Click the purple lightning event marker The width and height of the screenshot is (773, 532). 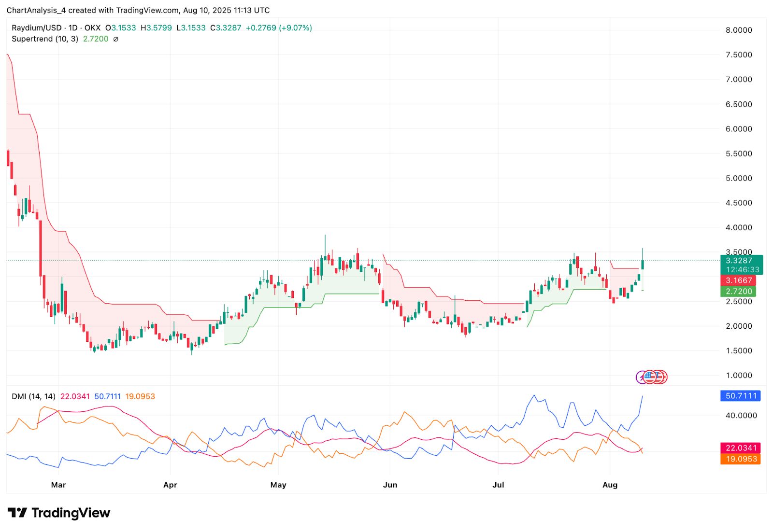pos(642,377)
